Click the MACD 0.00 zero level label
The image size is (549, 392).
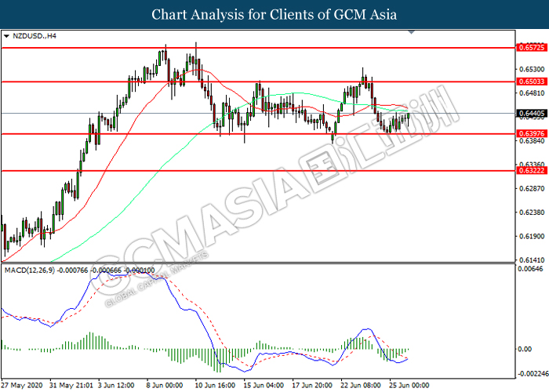(x=525, y=349)
